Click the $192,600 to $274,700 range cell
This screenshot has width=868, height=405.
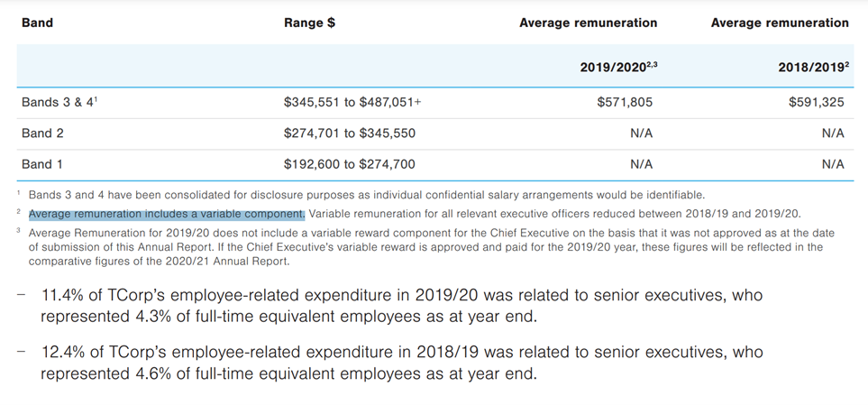(x=349, y=164)
